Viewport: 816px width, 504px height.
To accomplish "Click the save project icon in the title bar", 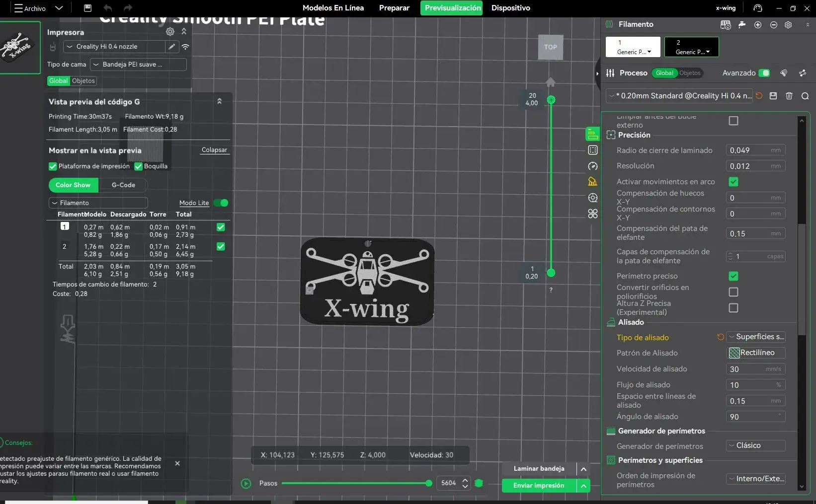I will (x=88, y=8).
